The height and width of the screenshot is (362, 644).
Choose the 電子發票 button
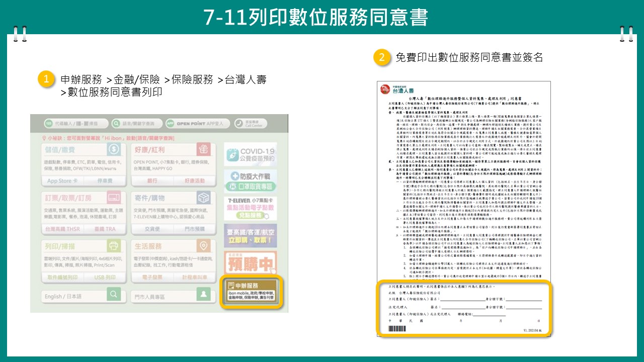(x=152, y=277)
